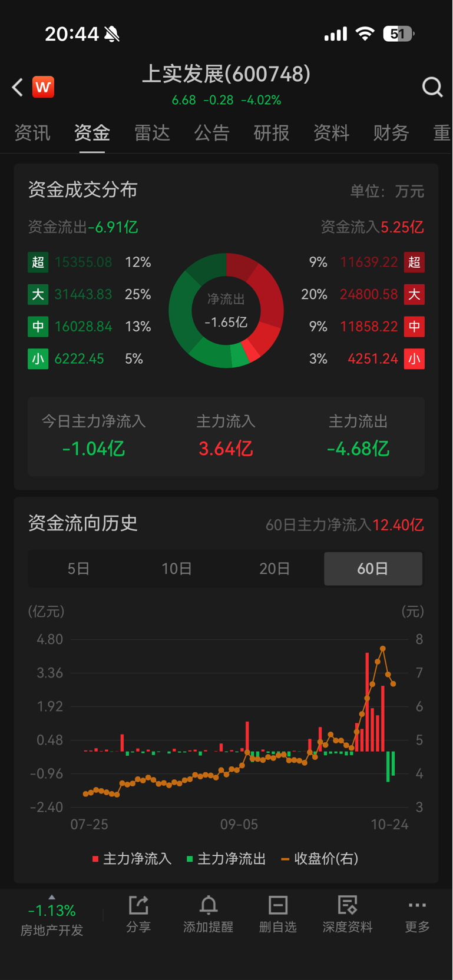Switch to the 财务 tab
The image size is (453, 980).
tap(391, 133)
